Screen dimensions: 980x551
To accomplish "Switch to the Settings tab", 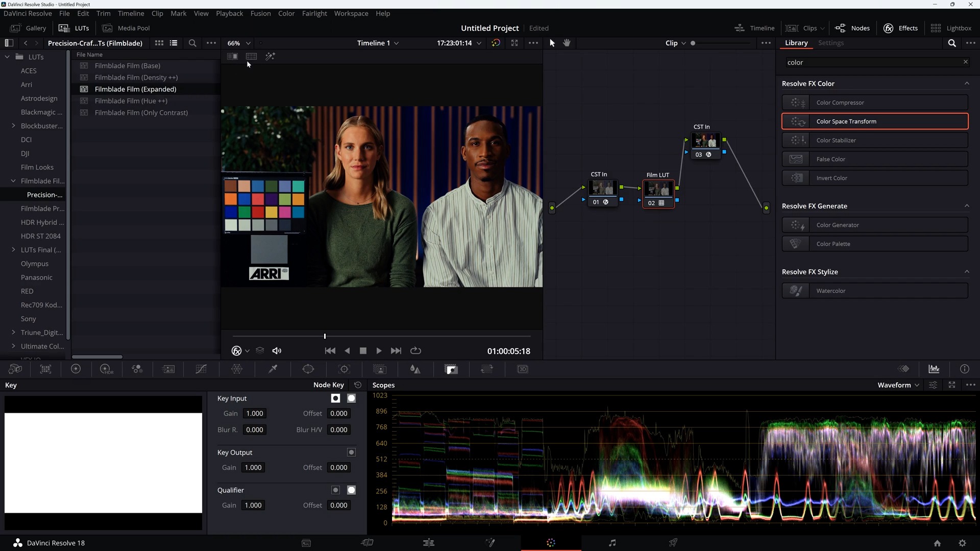I will coord(830,43).
